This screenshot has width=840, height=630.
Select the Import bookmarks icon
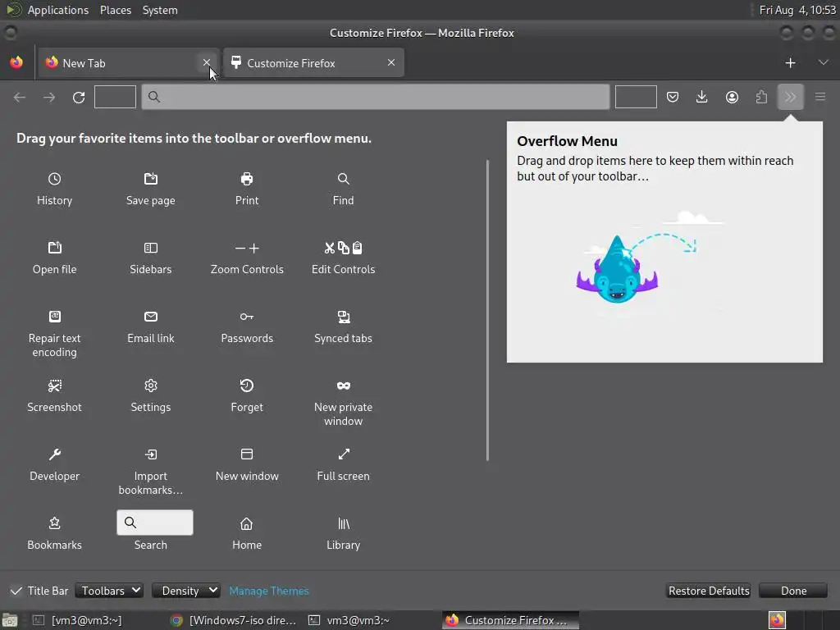[151, 454]
